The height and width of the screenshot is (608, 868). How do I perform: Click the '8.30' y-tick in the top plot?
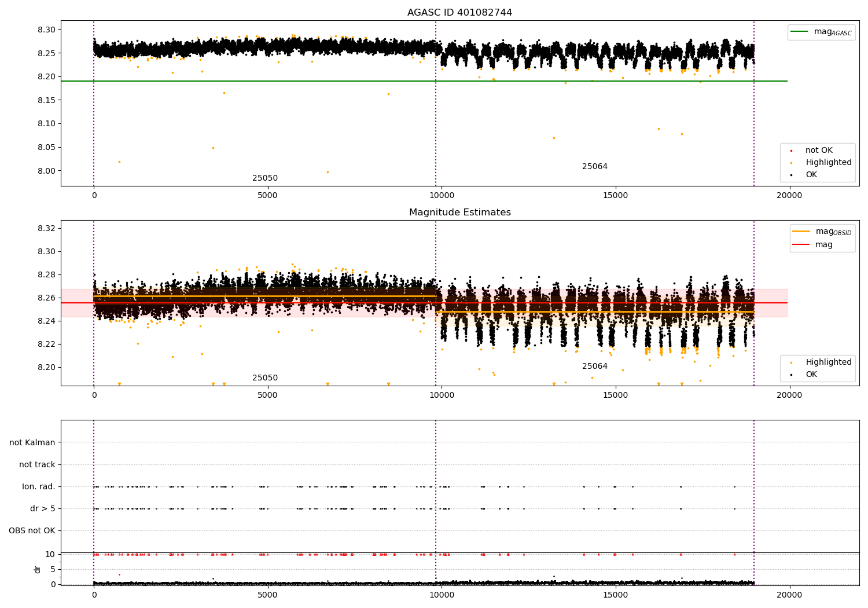[x=47, y=30]
